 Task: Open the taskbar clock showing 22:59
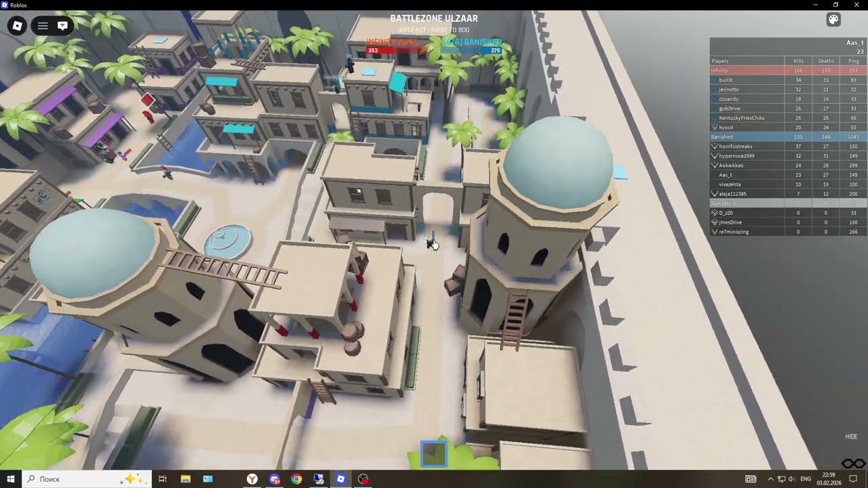829,479
